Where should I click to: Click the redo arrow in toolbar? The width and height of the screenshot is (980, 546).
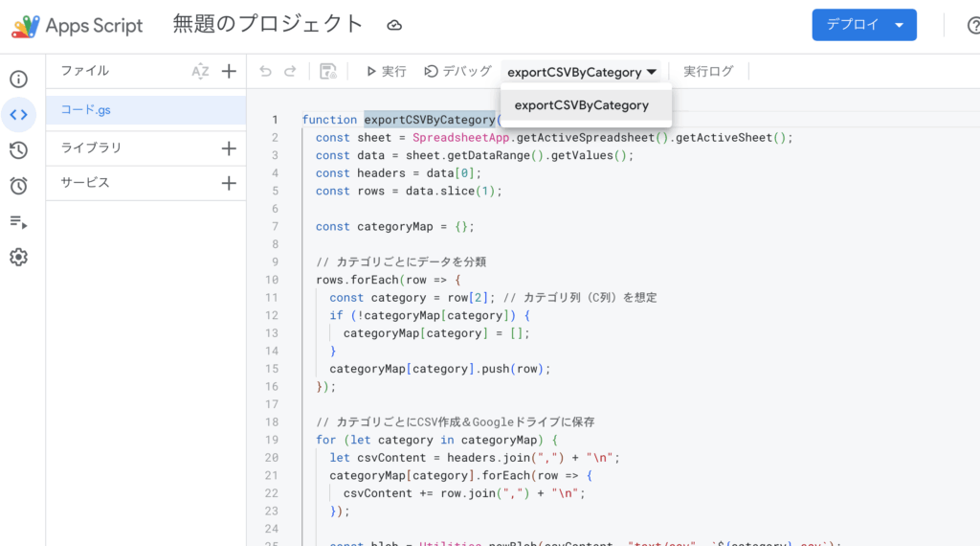290,71
